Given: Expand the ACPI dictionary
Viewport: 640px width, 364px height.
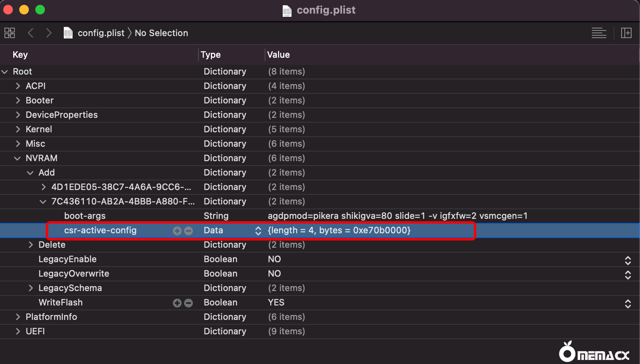Looking at the screenshot, I should (x=18, y=86).
